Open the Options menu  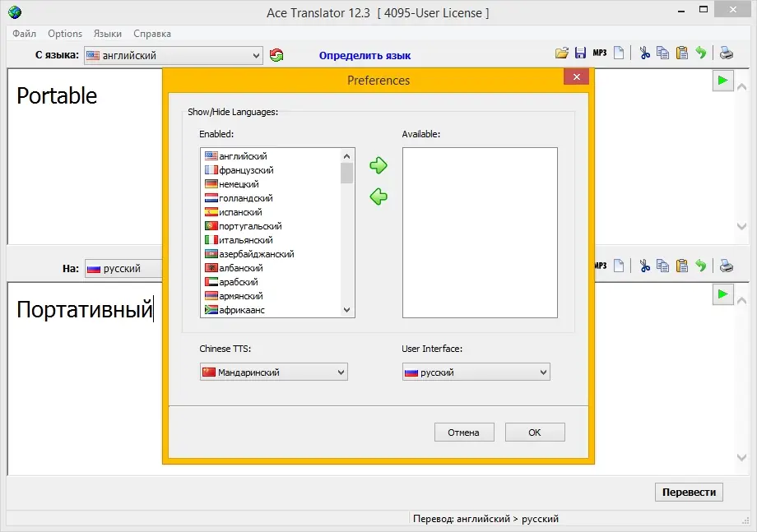pos(65,34)
